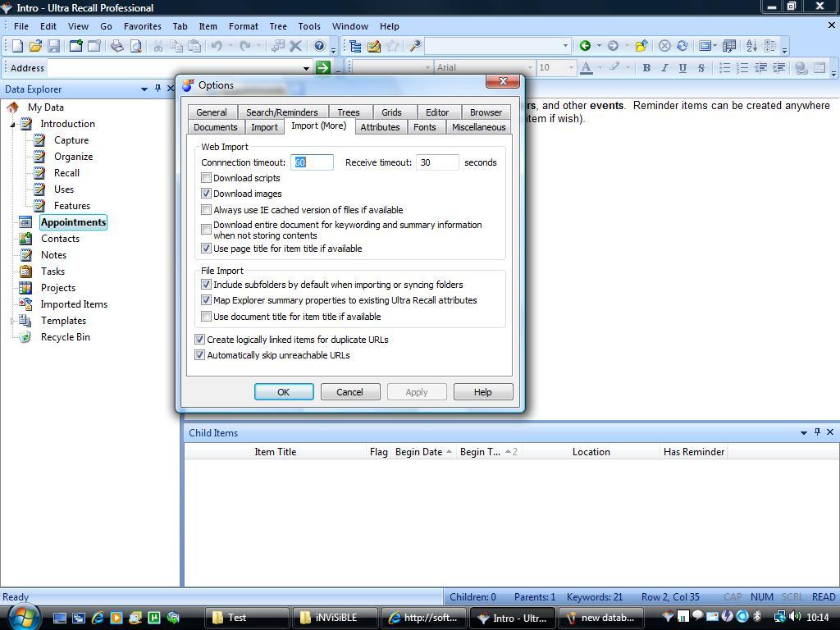This screenshot has height=630, width=840.
Task: Click the Underline formatting icon
Action: pos(682,67)
